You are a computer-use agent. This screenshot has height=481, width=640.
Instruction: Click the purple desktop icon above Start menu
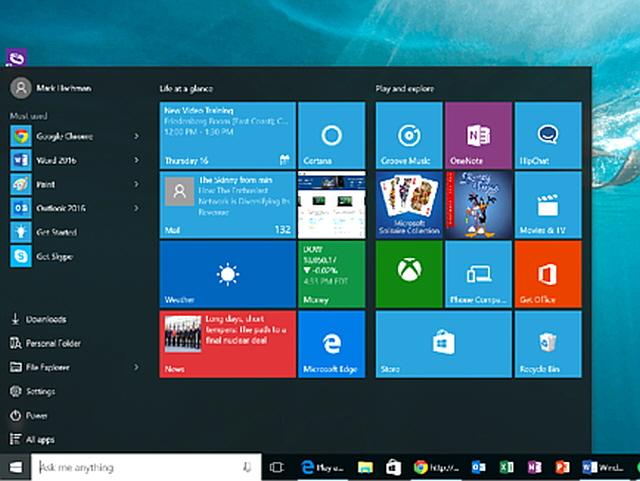16,57
